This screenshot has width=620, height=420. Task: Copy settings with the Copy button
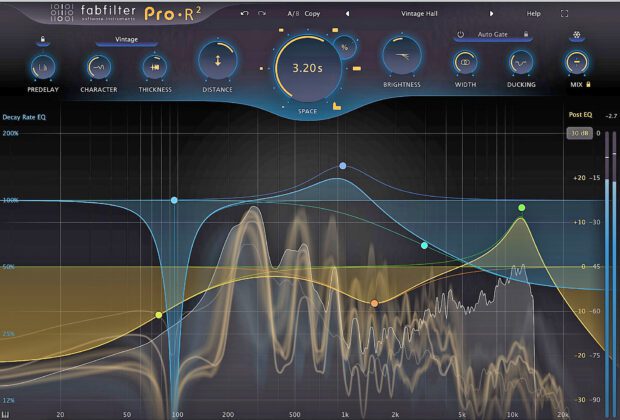[312, 14]
